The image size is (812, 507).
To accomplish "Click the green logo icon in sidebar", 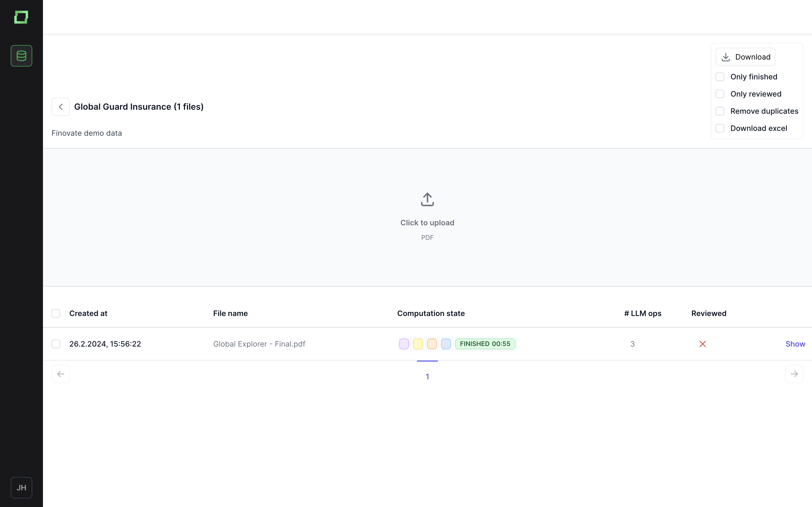I will (x=21, y=17).
